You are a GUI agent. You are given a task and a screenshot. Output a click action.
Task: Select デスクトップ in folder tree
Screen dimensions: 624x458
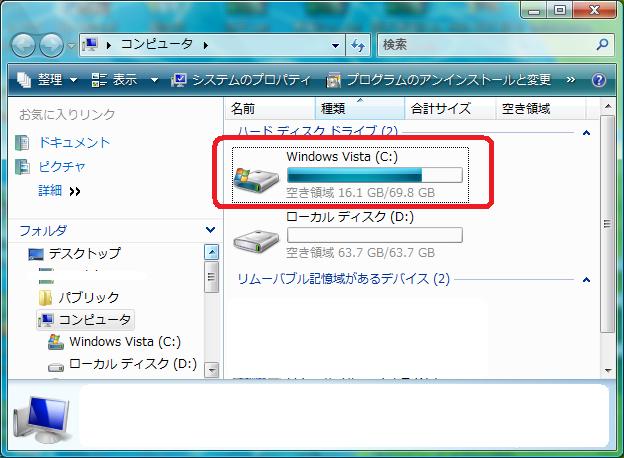pyautogui.click(x=85, y=253)
